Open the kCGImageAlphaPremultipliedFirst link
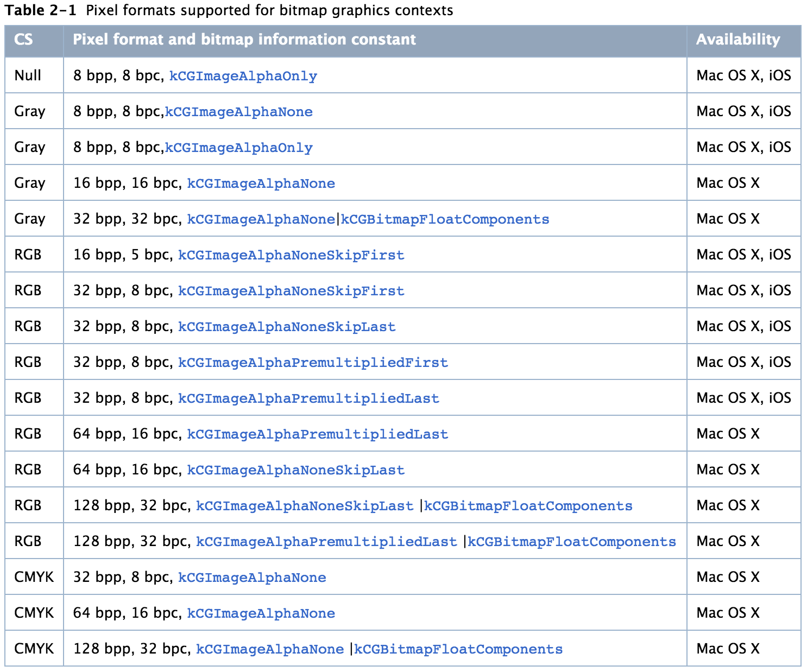807x672 pixels. pyautogui.click(x=313, y=363)
